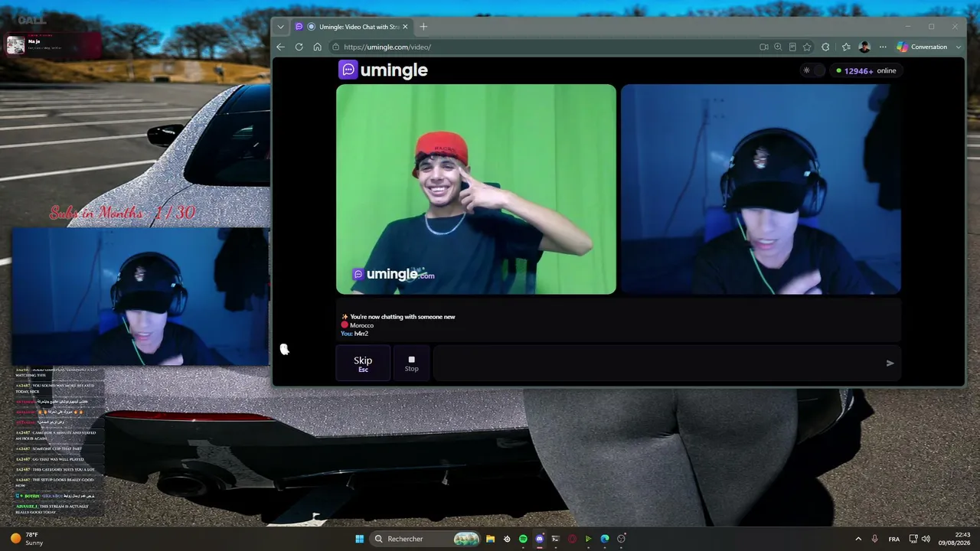Open the Edge profile avatar
This screenshot has height=551, width=980.
tap(864, 47)
